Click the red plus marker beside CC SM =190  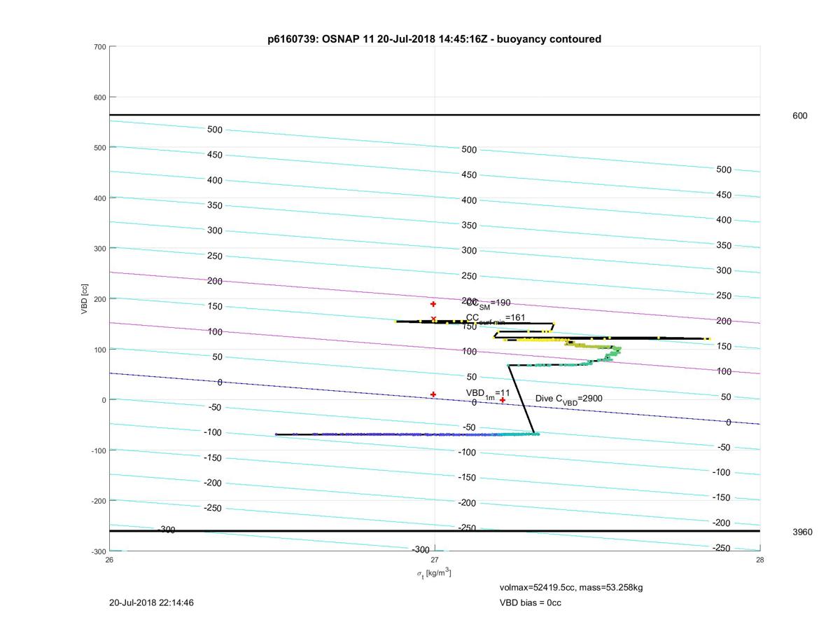pos(433,304)
